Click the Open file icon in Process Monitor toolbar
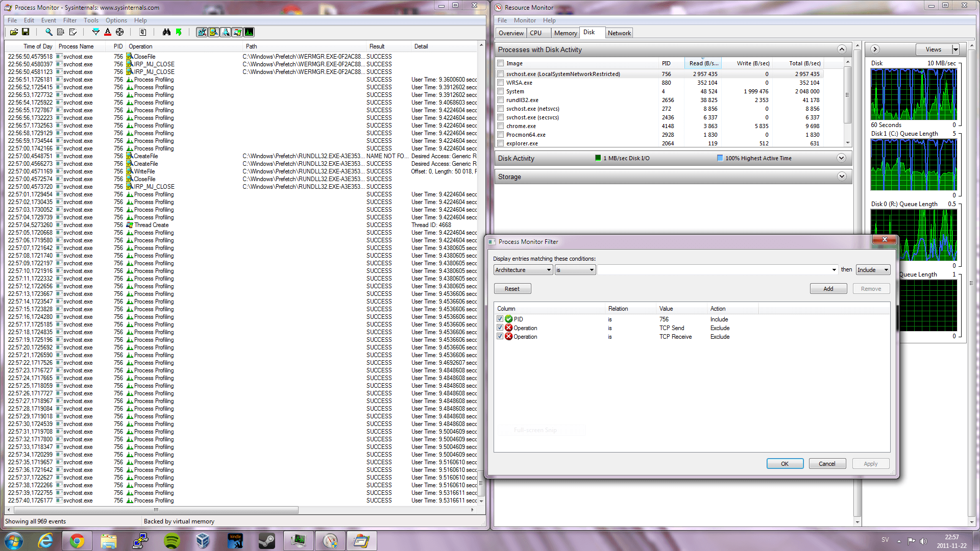Viewport: 980px width, 551px height. (x=14, y=32)
